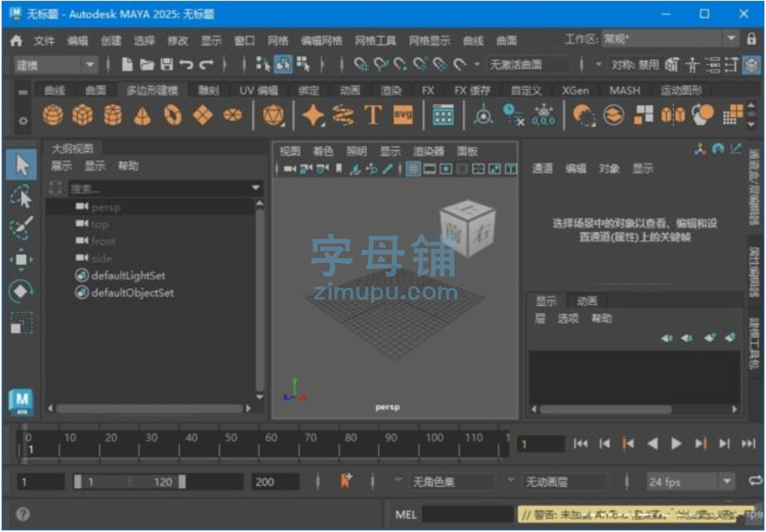Open the 对称: 禁用 symmetry dropdown

[635, 64]
